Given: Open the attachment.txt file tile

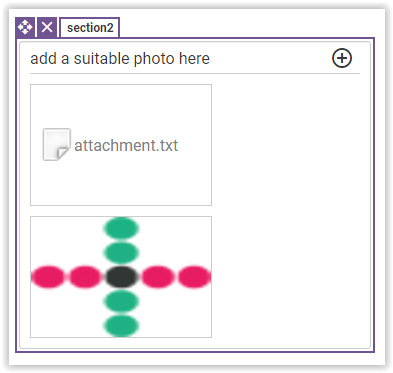Looking at the screenshot, I should 121,145.
